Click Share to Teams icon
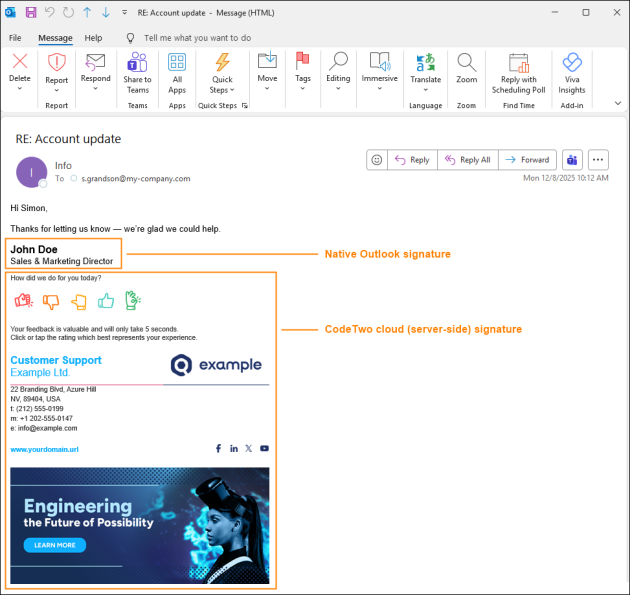 pos(137,62)
